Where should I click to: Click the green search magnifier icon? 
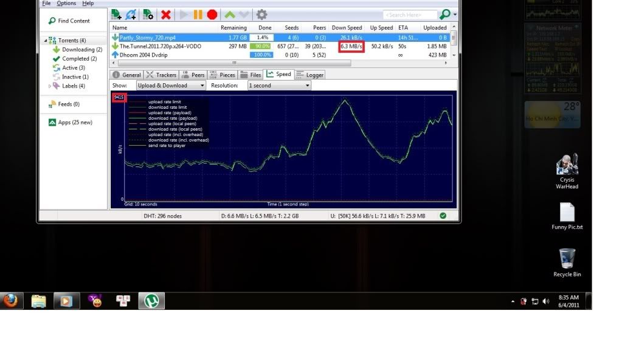point(446,15)
